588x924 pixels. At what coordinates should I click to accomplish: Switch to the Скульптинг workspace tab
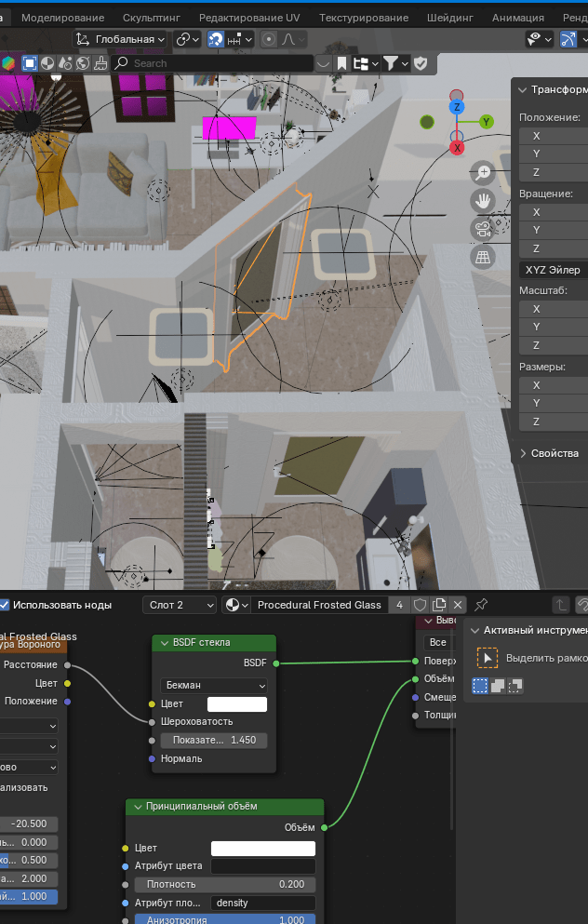tap(152, 18)
